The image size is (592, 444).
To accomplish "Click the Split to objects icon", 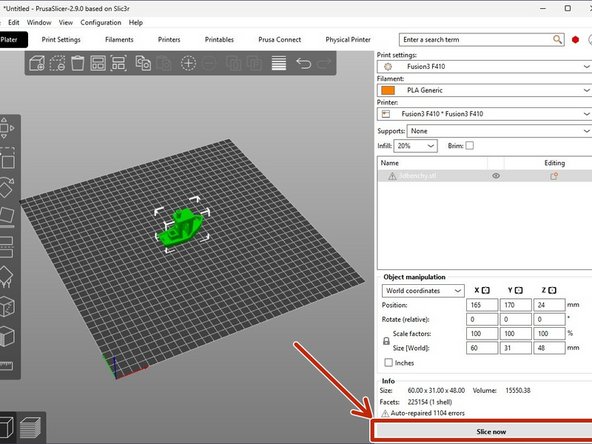I will (233, 63).
